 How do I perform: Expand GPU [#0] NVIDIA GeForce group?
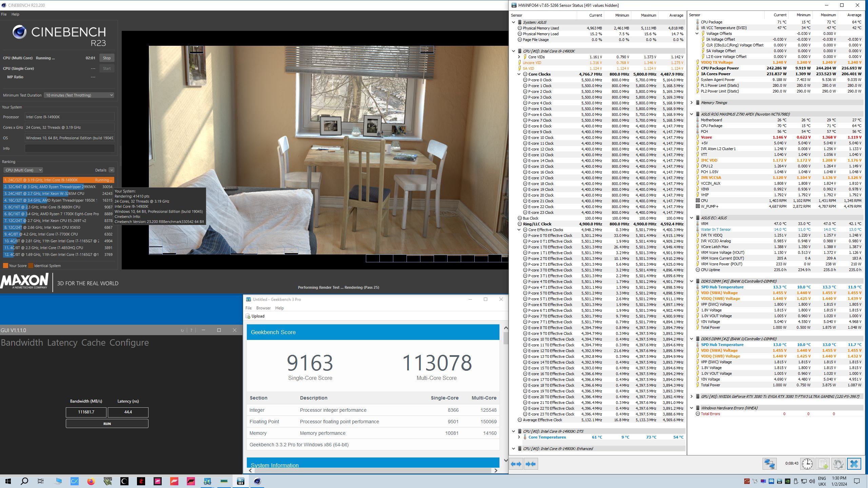tap(692, 396)
